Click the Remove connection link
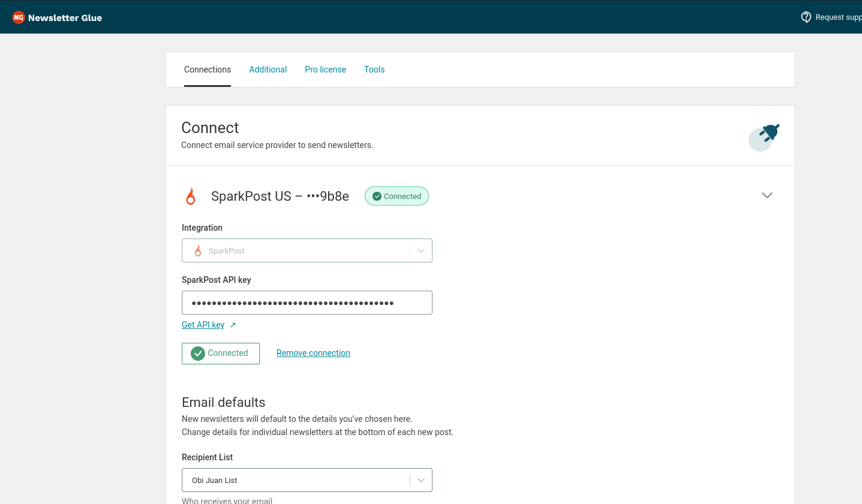Viewport: 862px width, 504px height. coord(313,353)
